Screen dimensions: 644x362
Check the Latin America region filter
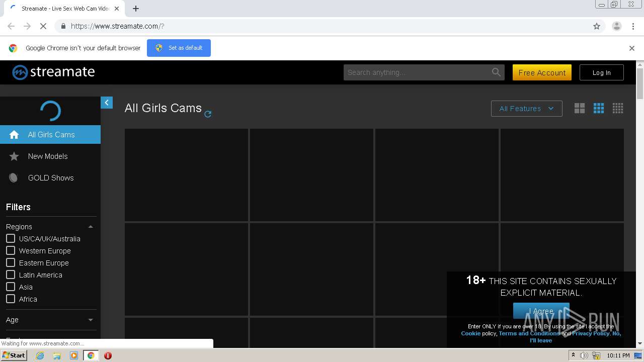pyautogui.click(x=11, y=275)
